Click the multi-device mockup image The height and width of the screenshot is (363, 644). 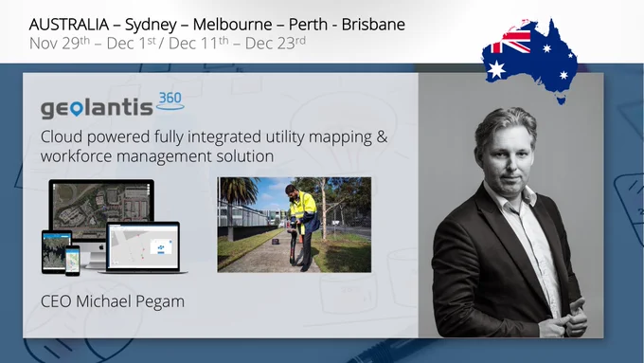[x=115, y=227]
